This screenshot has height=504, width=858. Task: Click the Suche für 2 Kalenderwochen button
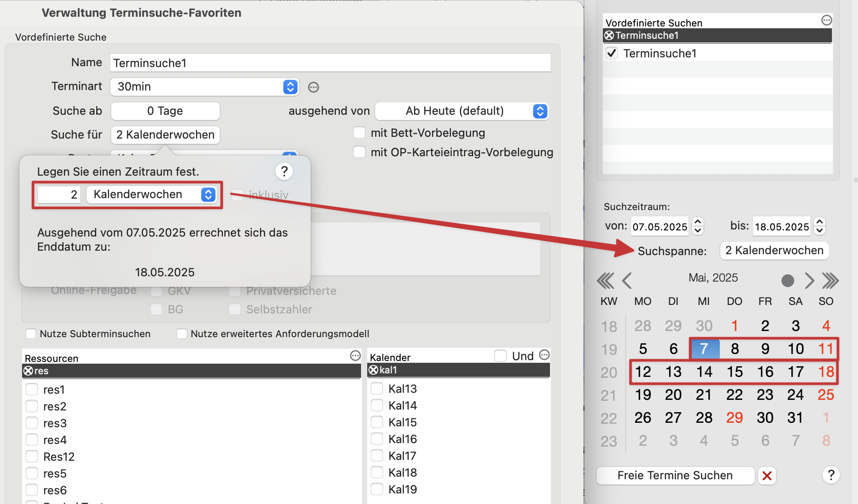click(166, 135)
